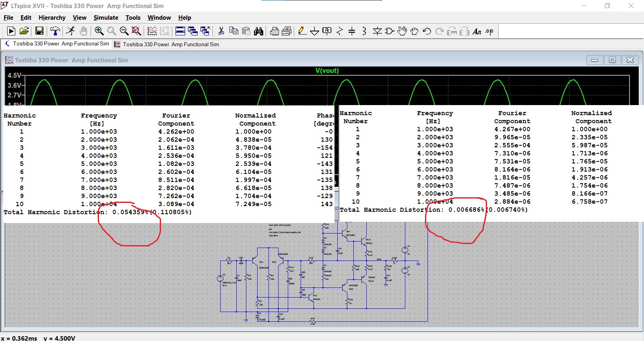Screen dimensions: 644x341
Task: Select the Label Net tool
Action: tap(327, 31)
